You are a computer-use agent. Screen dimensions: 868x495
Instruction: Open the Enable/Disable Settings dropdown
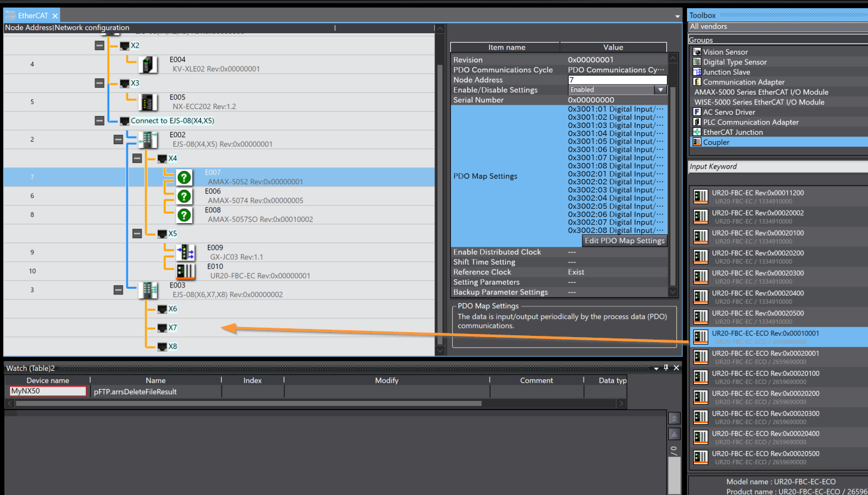[x=659, y=90]
